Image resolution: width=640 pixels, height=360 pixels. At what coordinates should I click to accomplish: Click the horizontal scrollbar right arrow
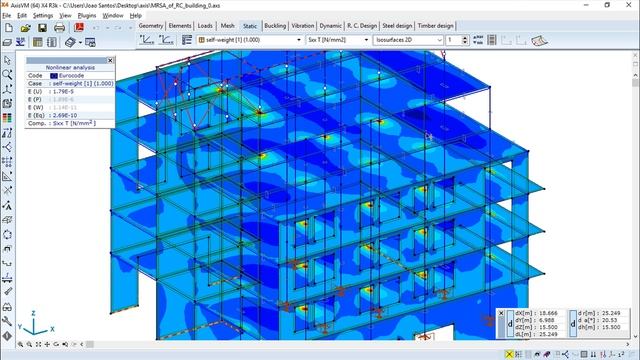coord(628,344)
